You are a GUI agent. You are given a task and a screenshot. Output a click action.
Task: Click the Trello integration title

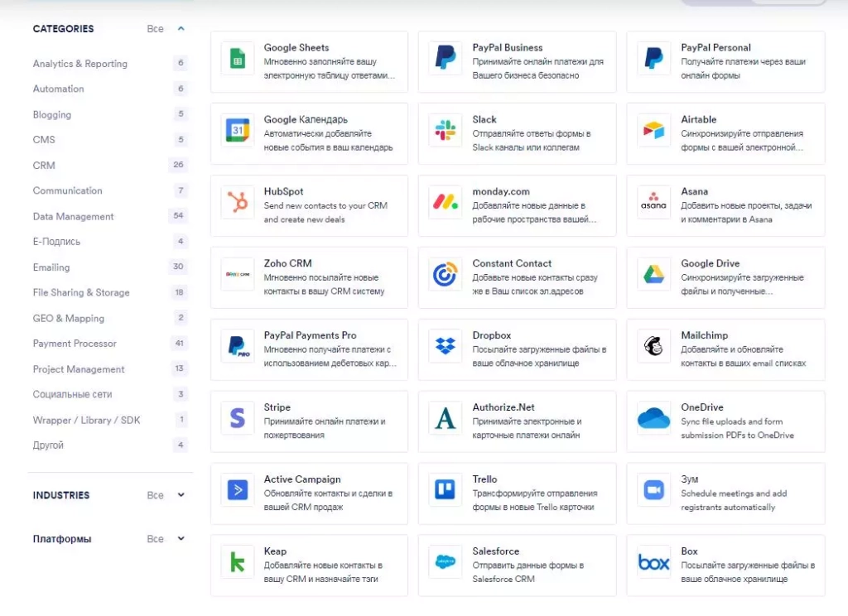pos(484,479)
